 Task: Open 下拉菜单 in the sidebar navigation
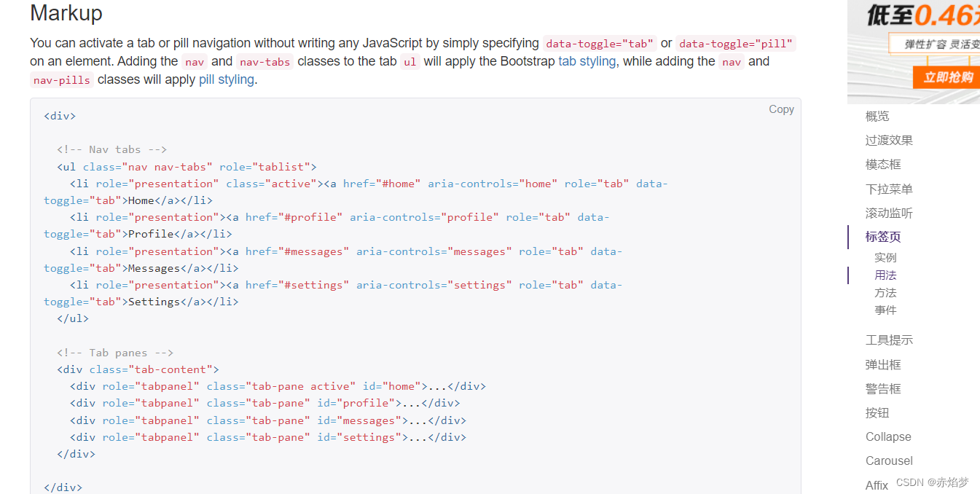tap(889, 189)
